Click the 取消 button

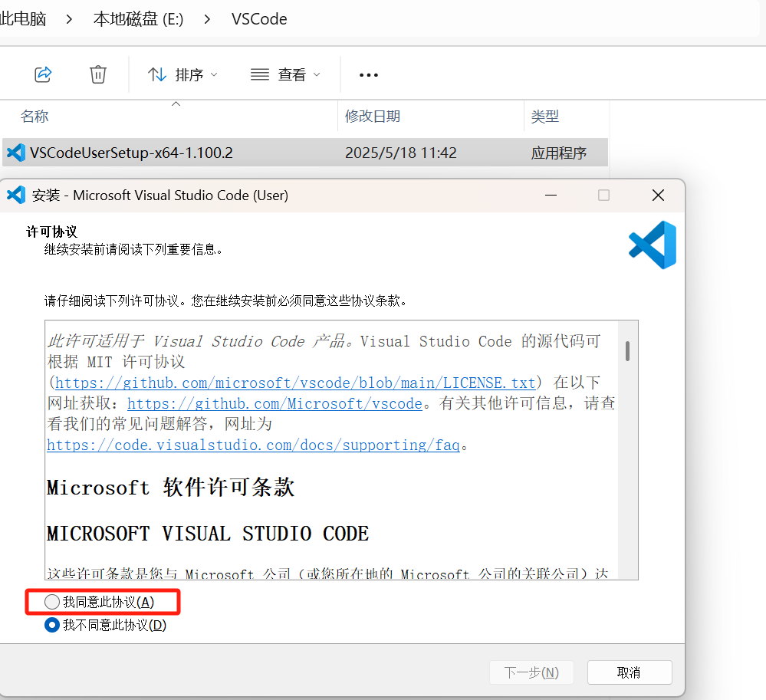click(x=630, y=672)
